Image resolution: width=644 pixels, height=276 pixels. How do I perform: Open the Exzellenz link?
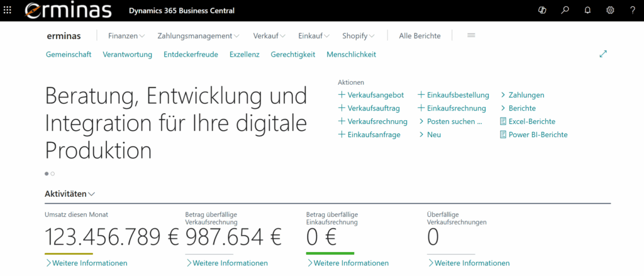[x=245, y=54]
